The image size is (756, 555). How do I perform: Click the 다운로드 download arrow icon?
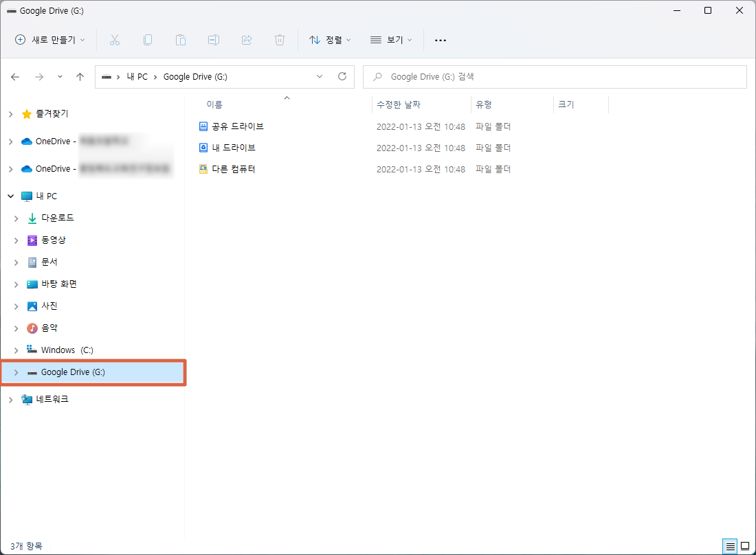coord(32,218)
